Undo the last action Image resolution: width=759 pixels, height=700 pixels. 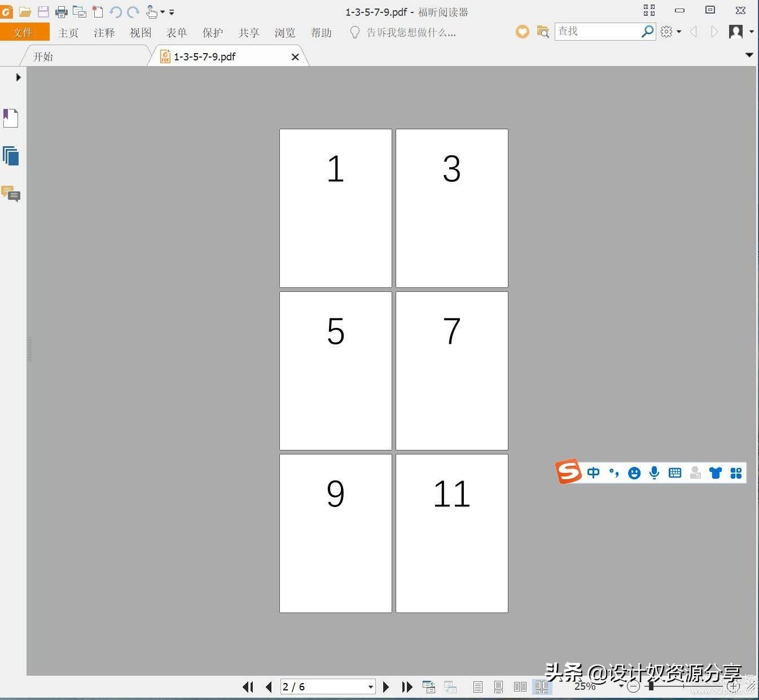point(116,11)
